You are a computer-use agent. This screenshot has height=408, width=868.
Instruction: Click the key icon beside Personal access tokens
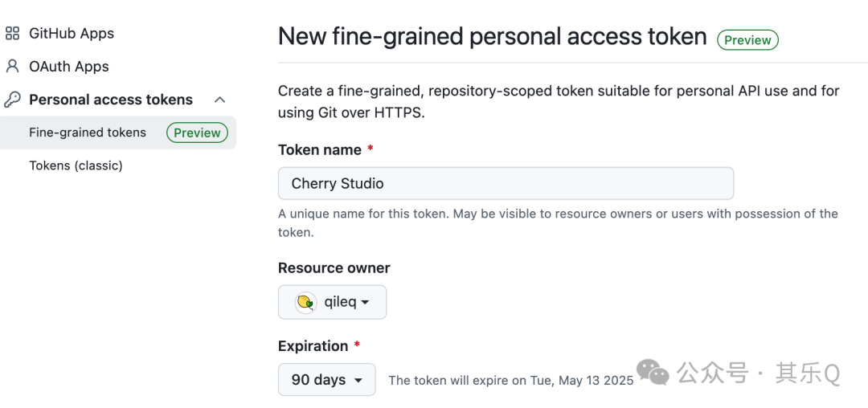(x=12, y=100)
